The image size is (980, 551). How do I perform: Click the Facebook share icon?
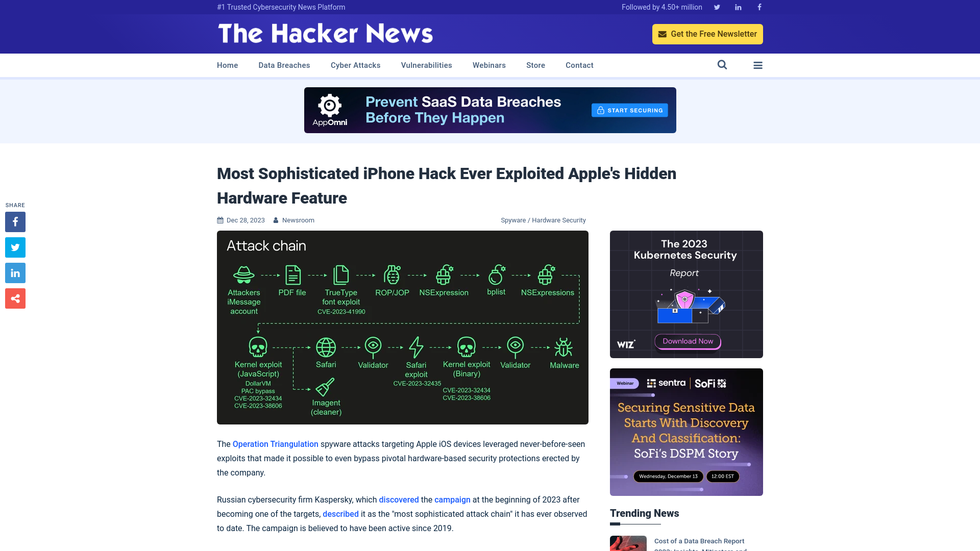15,221
